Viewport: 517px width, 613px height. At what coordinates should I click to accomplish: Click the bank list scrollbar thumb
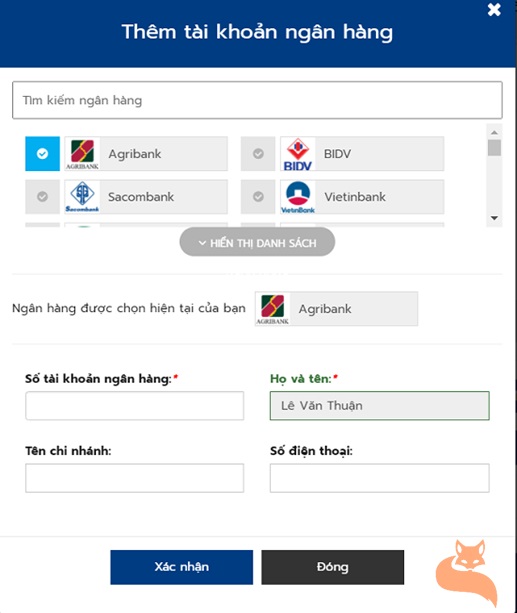[x=494, y=148]
